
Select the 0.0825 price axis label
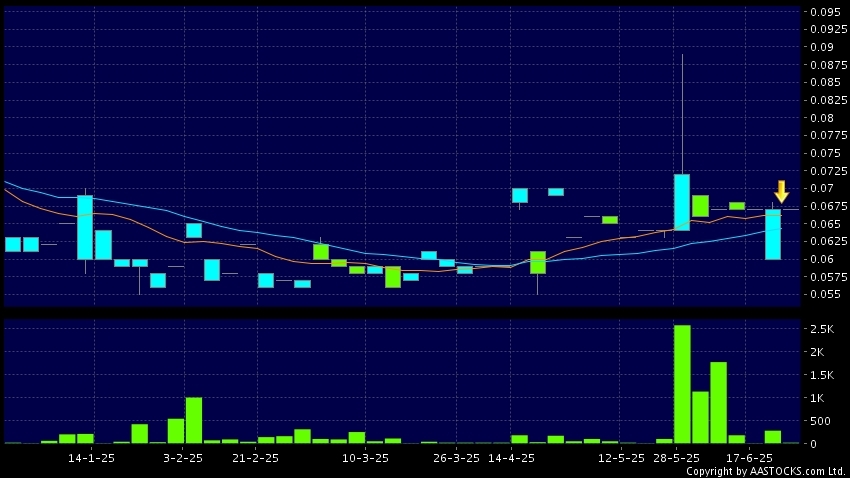point(828,100)
